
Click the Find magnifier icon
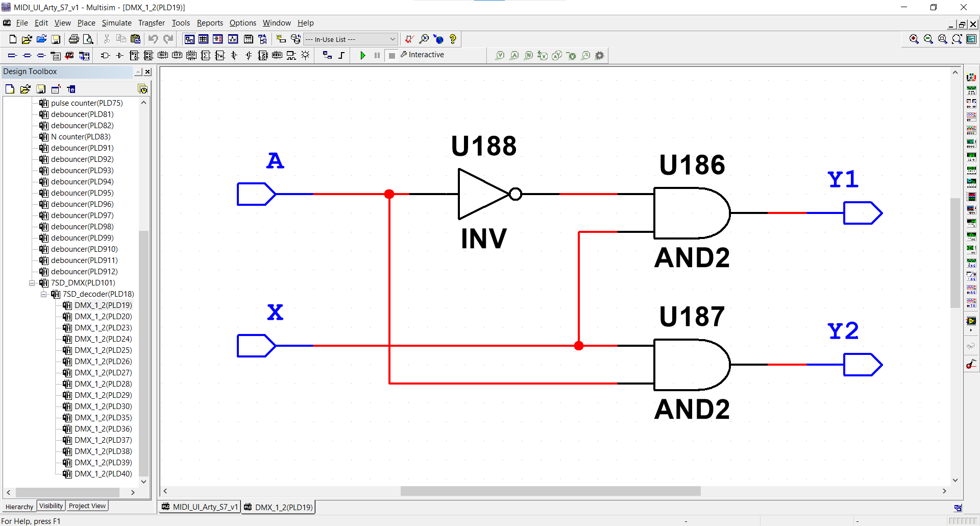(424, 39)
